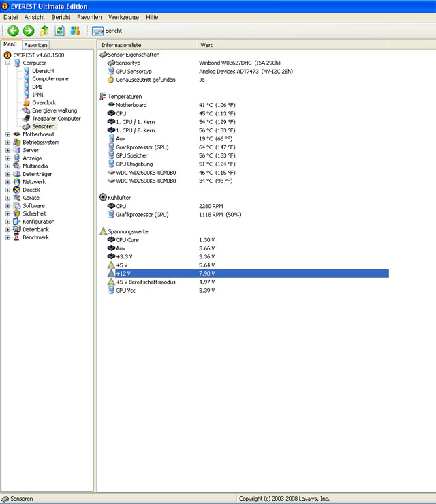Click the Gehäusezutritt gefunden lock icon
The image size is (436, 504).
pyautogui.click(x=111, y=79)
